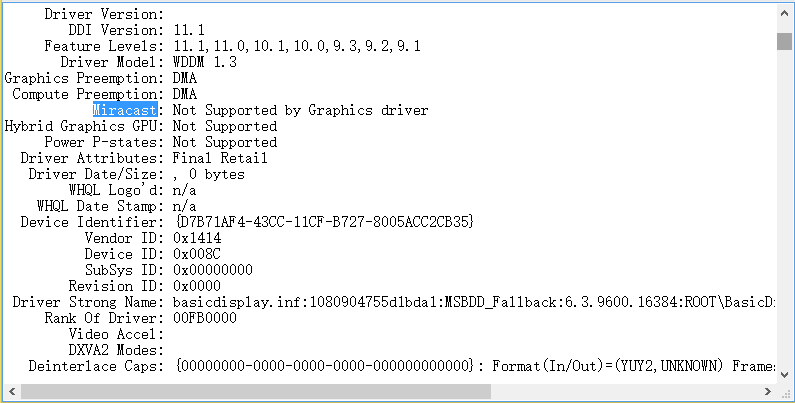Viewport: 795px width, 403px height.
Task: Click the Driver Attributes Final Retail text
Action: click(x=220, y=158)
